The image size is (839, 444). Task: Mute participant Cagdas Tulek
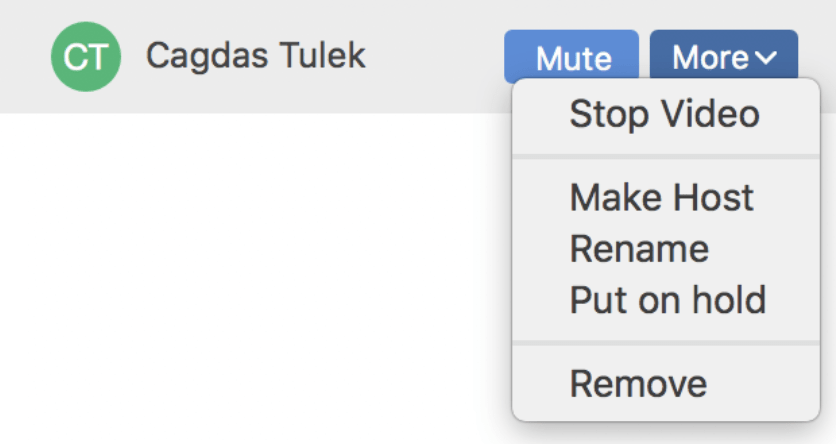coord(573,58)
